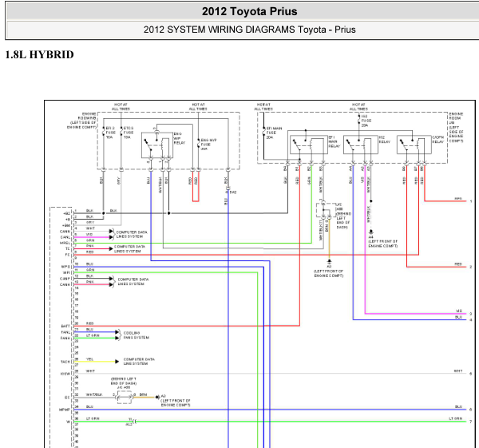
Task: Click the 'BATT' pin label
Action: pyautogui.click(x=65, y=327)
